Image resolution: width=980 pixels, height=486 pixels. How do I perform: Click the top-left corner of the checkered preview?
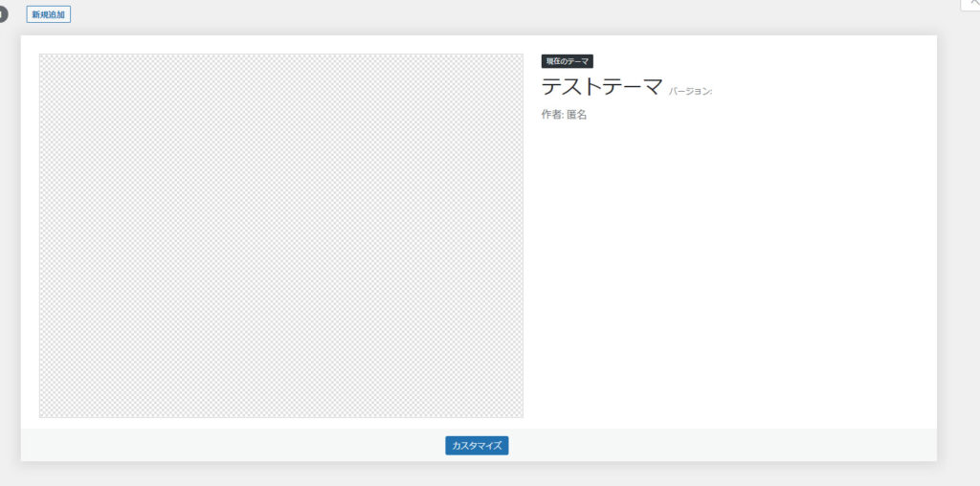point(44,58)
